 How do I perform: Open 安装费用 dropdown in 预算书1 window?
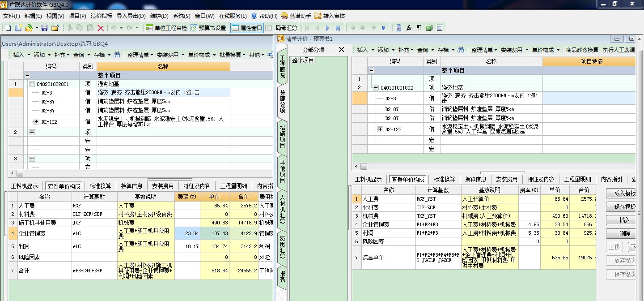[x=514, y=50]
